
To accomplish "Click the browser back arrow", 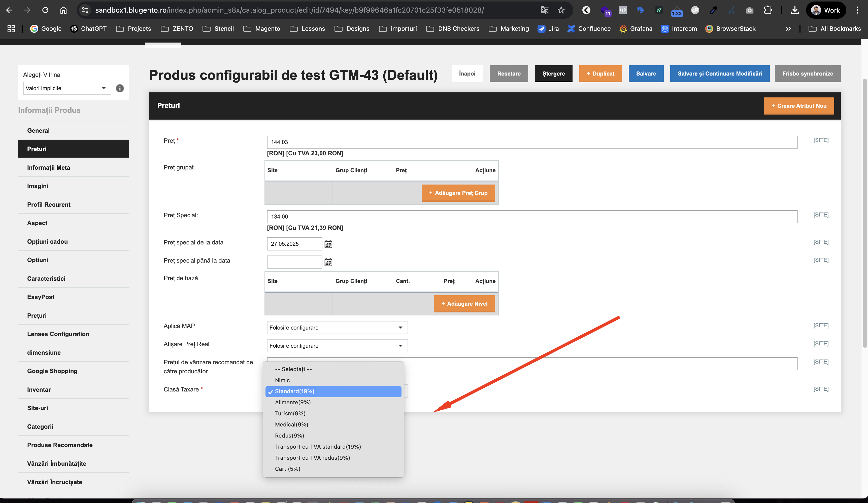I will point(9,10).
